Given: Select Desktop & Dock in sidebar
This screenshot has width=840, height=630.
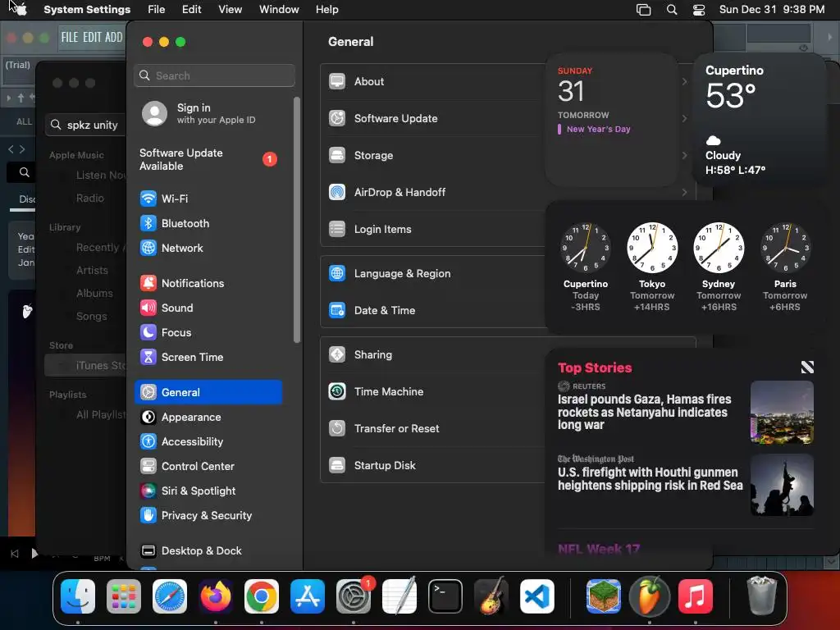Looking at the screenshot, I should click(208, 551).
